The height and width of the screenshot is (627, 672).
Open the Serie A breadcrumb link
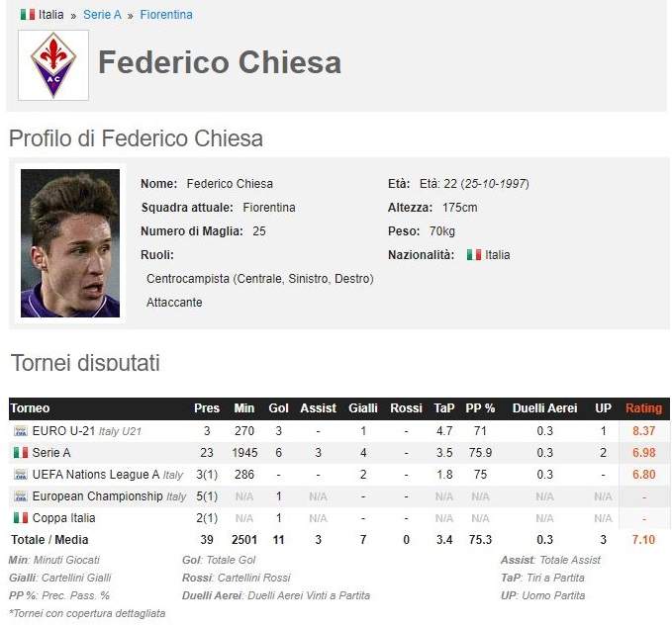coord(102,15)
